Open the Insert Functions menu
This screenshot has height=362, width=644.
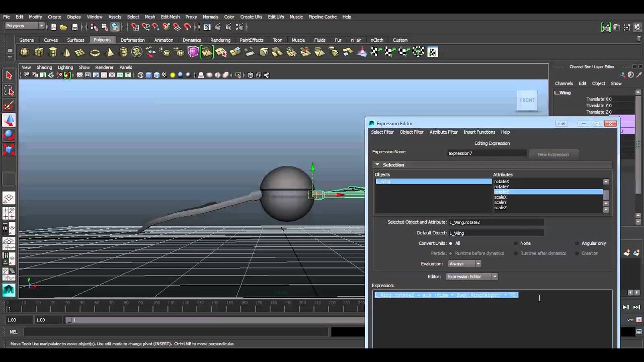[479, 132]
